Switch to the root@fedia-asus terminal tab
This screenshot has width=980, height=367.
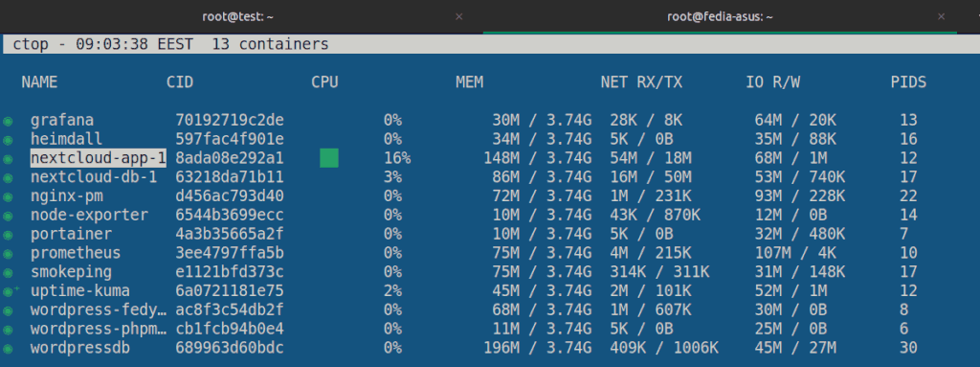click(720, 17)
